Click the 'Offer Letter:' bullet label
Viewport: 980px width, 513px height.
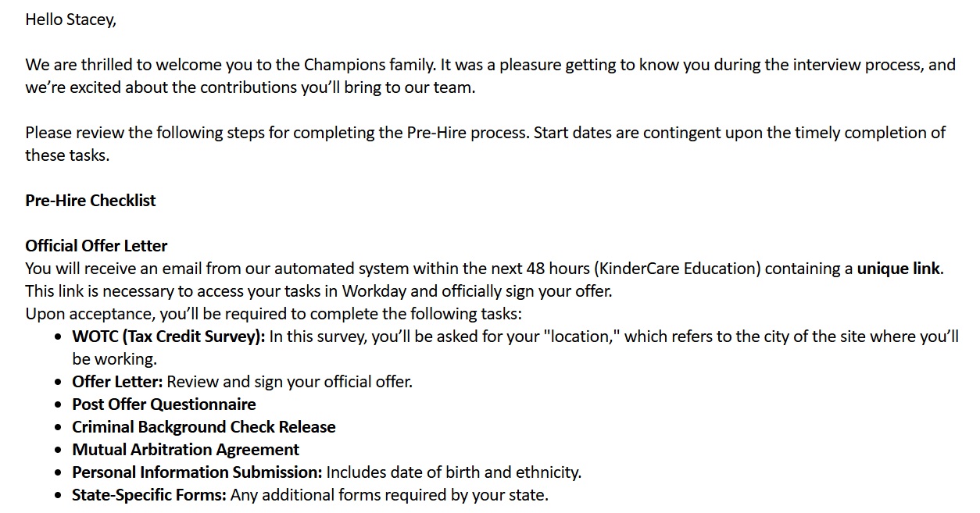point(117,382)
